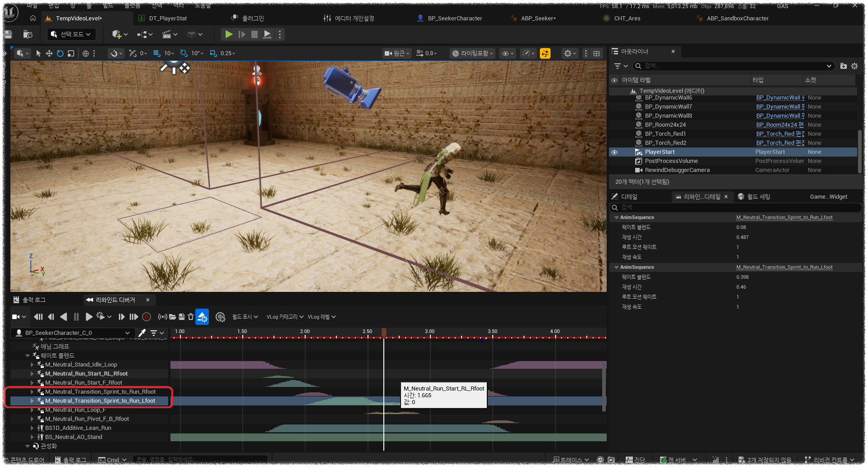Save the current level with the floppy icon
This screenshot has height=467, width=868.
tap(7, 34)
